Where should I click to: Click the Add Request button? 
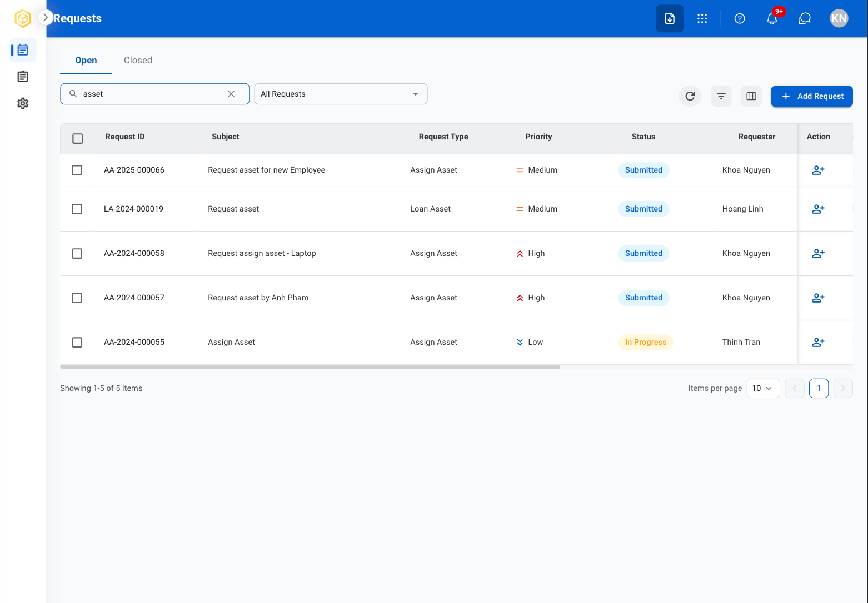812,96
